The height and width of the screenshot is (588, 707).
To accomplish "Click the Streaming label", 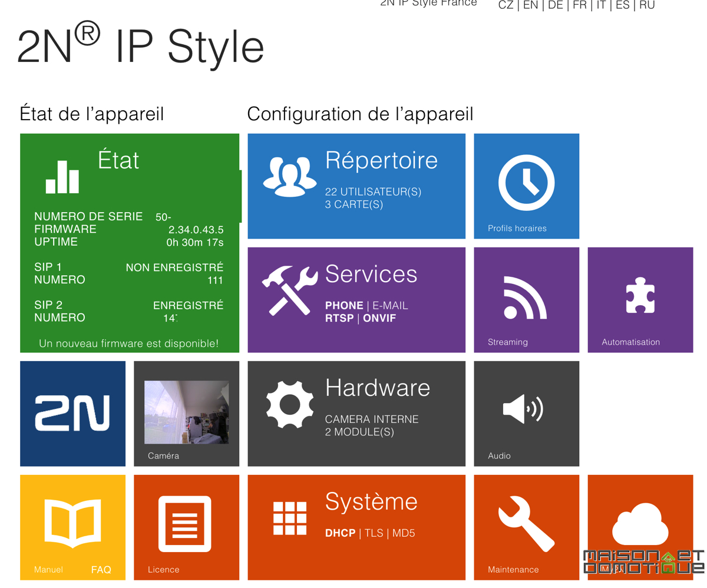I will [x=507, y=342].
